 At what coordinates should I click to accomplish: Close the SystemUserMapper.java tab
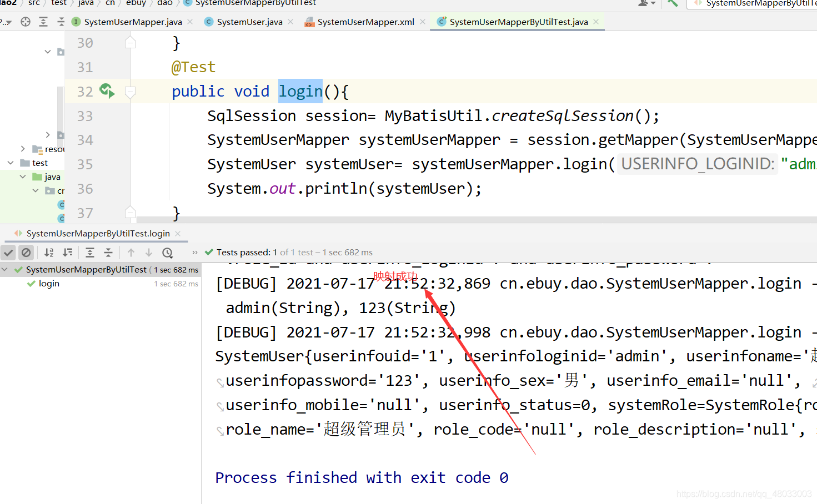pyautogui.click(x=190, y=22)
